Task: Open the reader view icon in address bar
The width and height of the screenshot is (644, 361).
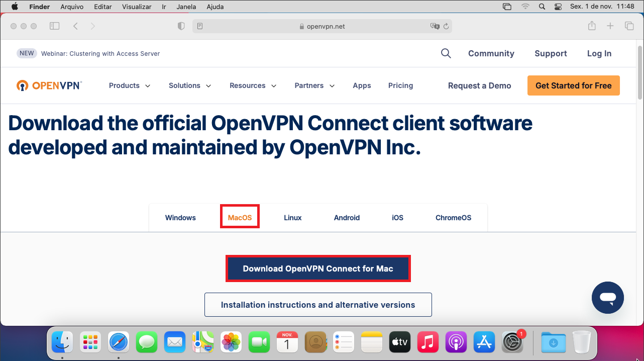Action: pyautogui.click(x=200, y=26)
